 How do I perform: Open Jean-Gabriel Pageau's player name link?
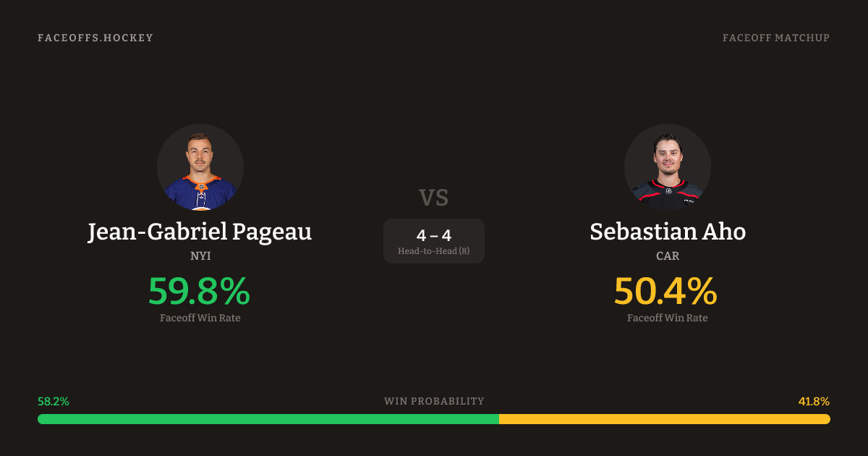(x=200, y=232)
